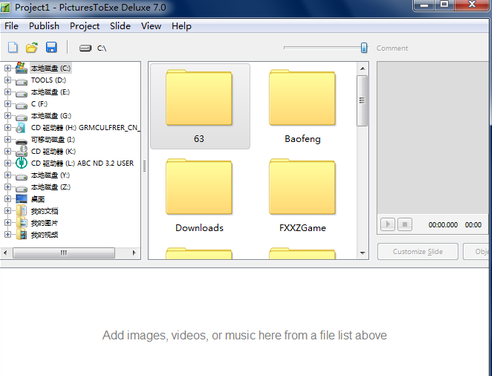Viewport: 492px width, 376px height.
Task: Click the (E:) drive icon
Action: tap(21, 93)
